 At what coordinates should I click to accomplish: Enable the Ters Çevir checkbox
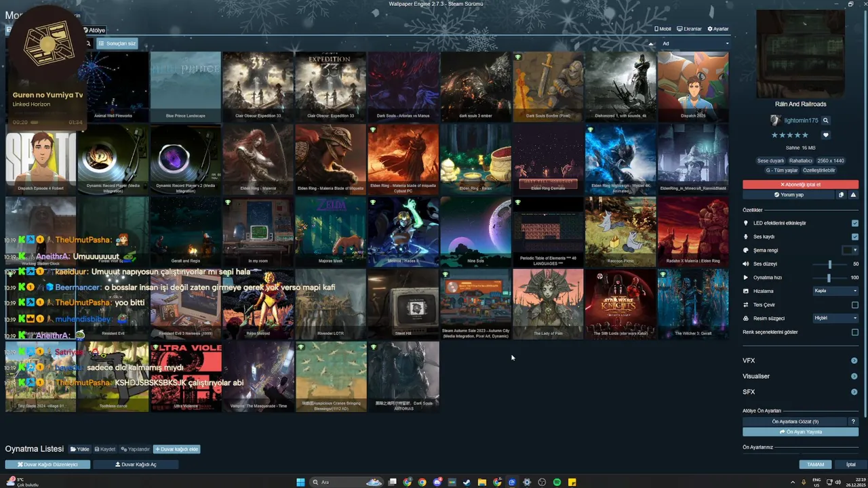point(854,304)
